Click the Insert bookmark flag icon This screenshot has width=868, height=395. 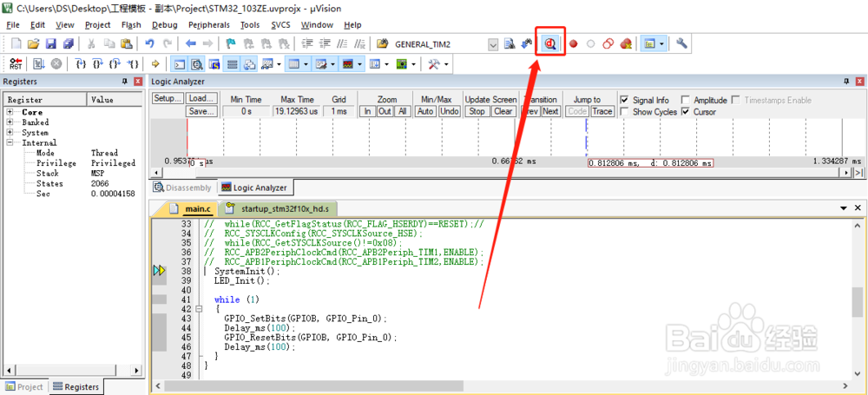pos(231,43)
